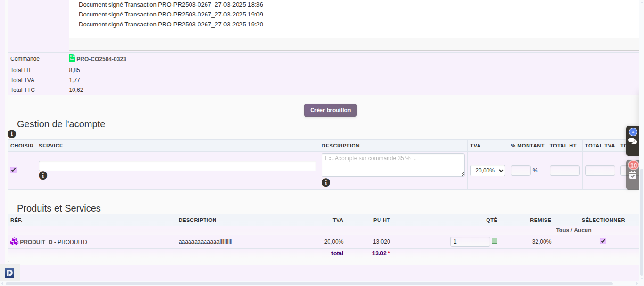Click the info icon below the Service field
This screenshot has width=644, height=286.
click(x=43, y=175)
